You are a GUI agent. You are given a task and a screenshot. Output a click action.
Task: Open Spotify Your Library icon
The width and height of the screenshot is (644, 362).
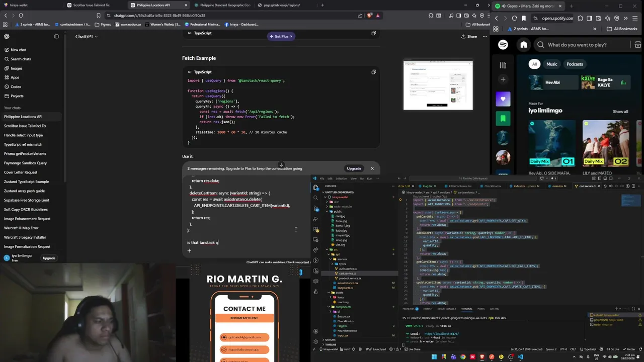click(503, 65)
